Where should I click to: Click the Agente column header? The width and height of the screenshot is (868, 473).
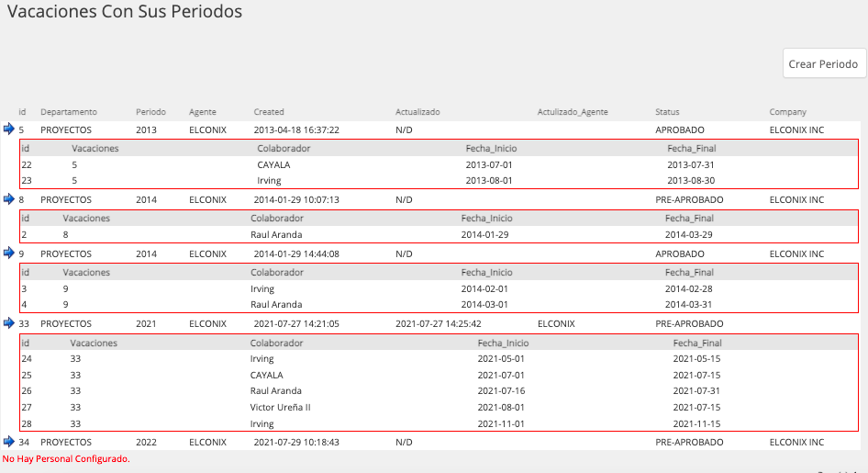pos(203,112)
